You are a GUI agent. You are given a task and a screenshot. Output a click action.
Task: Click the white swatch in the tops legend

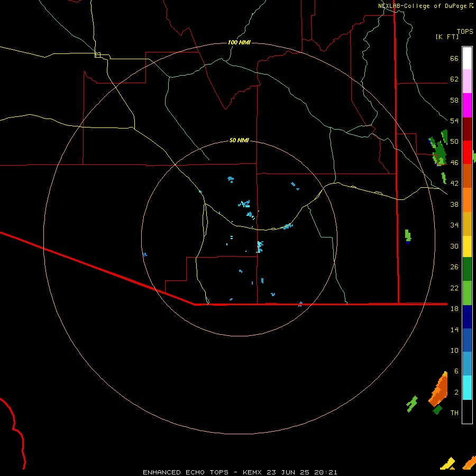pyautogui.click(x=467, y=58)
